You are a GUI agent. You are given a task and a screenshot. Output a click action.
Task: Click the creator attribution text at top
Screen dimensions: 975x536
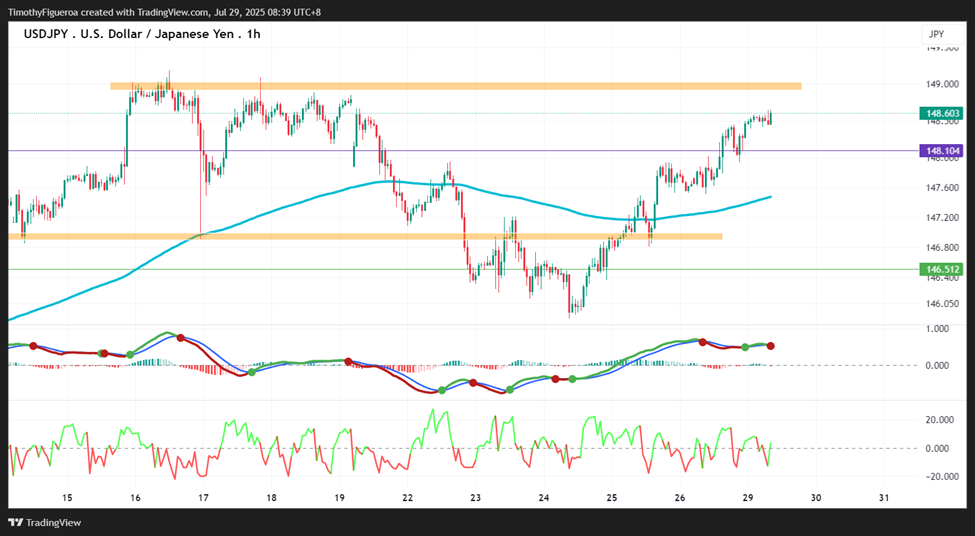[x=164, y=12]
